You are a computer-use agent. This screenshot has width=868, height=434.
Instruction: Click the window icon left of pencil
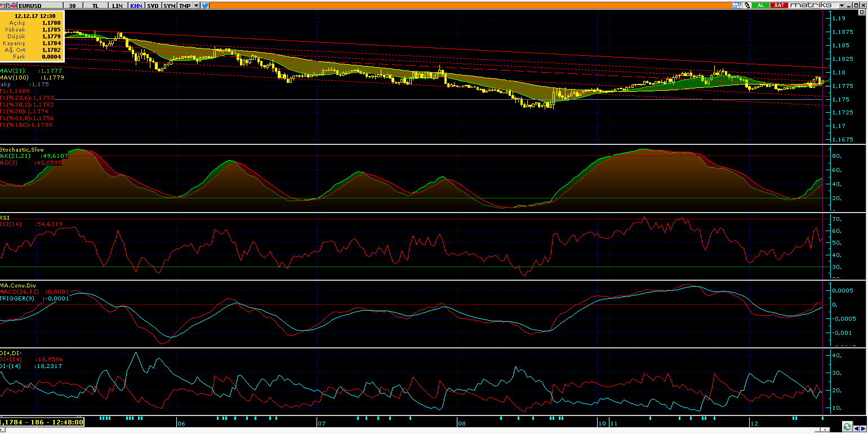[x=737, y=5]
